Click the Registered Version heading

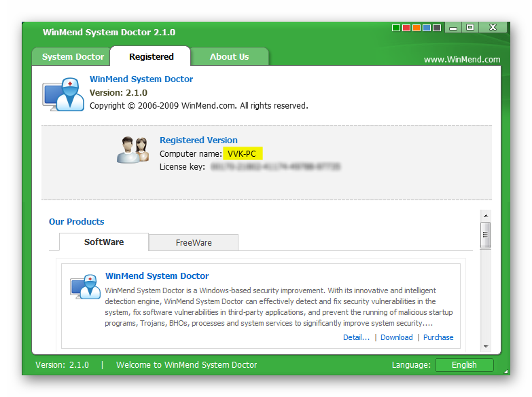pyautogui.click(x=198, y=140)
